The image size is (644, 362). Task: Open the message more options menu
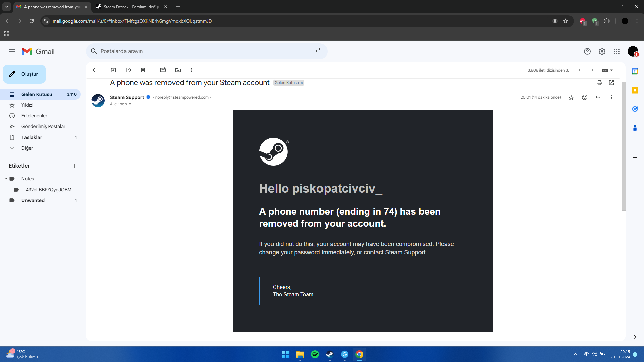(x=611, y=97)
